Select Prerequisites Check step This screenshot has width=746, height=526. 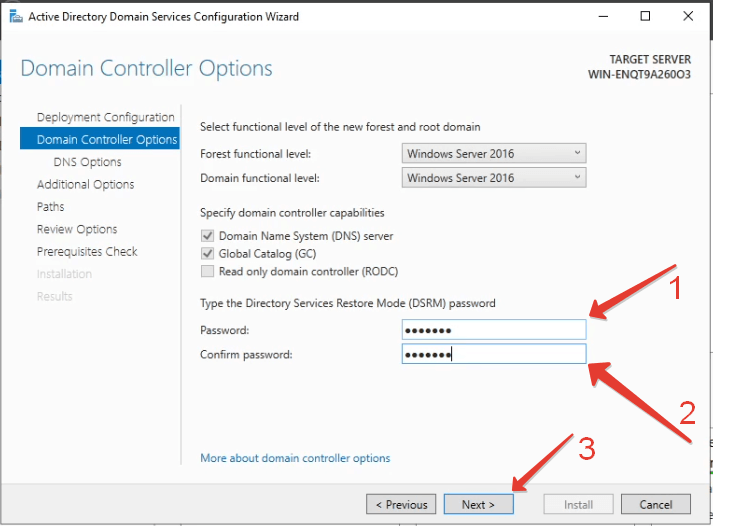click(x=87, y=251)
